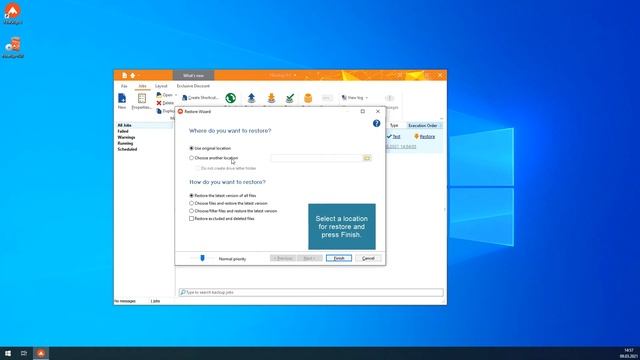Image resolution: width=640 pixels, height=360 pixels.
Task: Select the All Jobs filter
Action: click(124, 125)
